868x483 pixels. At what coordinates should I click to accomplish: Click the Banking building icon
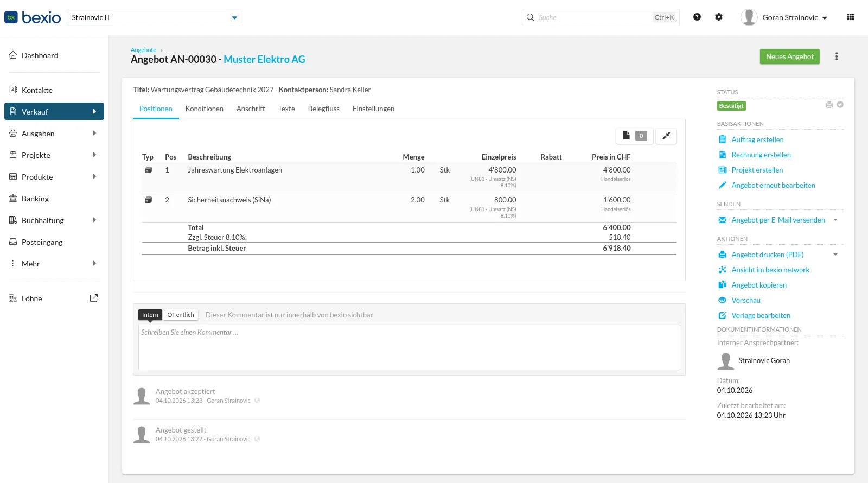[13, 198]
